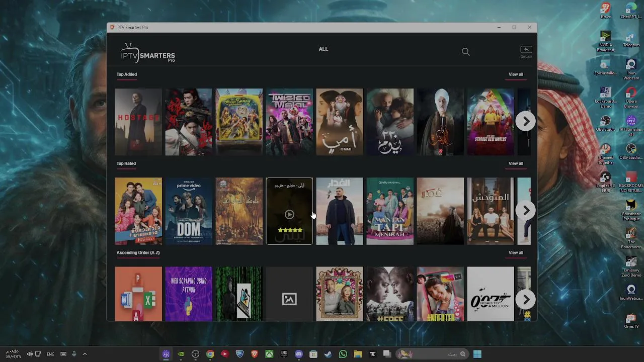This screenshot has height=362, width=644.
Task: Click Chrome in the taskbar
Action: tap(210, 354)
